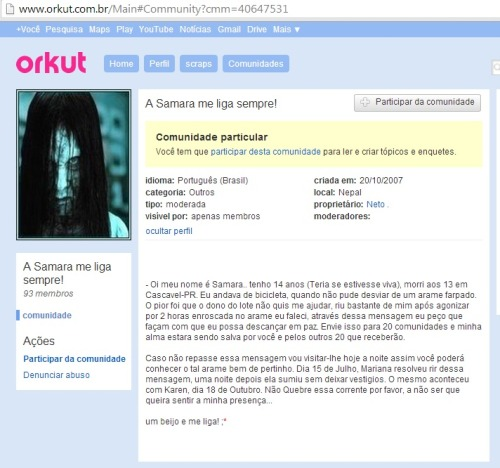Switch to the Comunidades tab
The width and height of the screenshot is (500, 468).
(x=256, y=64)
